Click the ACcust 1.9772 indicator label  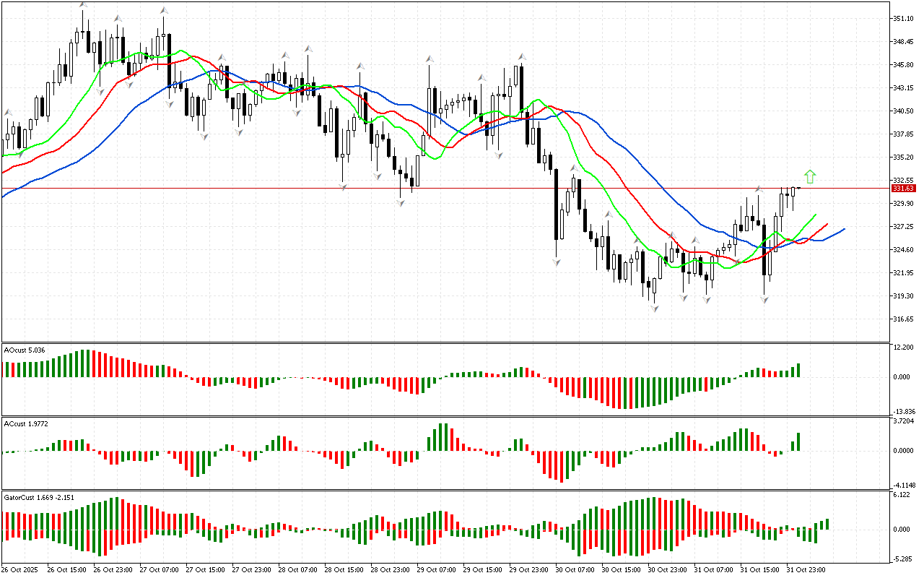[x=26, y=423]
